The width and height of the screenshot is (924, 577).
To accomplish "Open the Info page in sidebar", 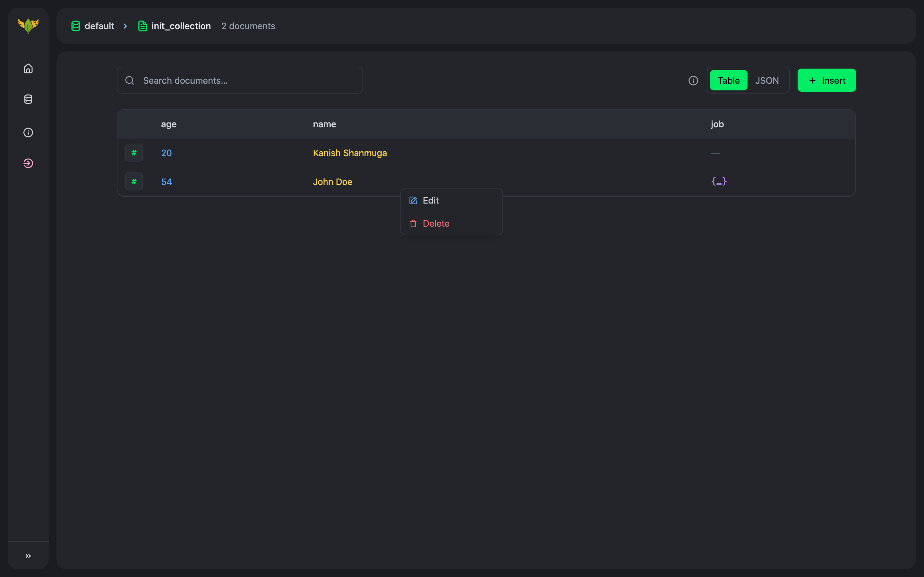I will click(x=28, y=132).
